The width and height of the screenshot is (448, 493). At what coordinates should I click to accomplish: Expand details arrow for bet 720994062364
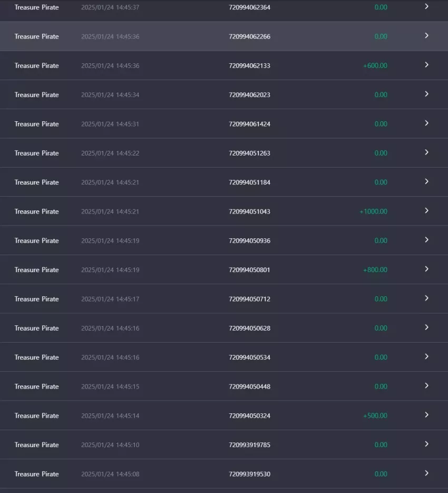click(426, 7)
